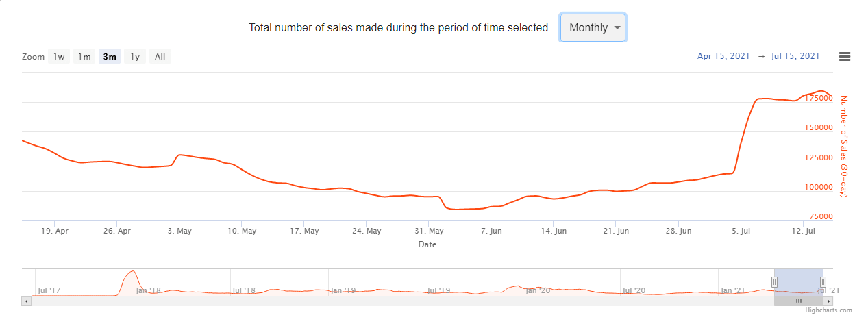Set zoom range to 1w
The image size is (868, 315).
click(60, 57)
